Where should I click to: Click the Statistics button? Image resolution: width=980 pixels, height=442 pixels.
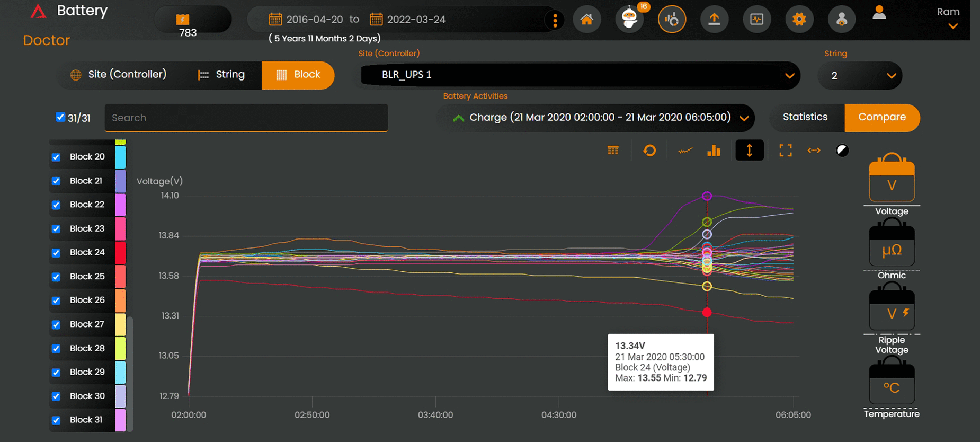[805, 117]
